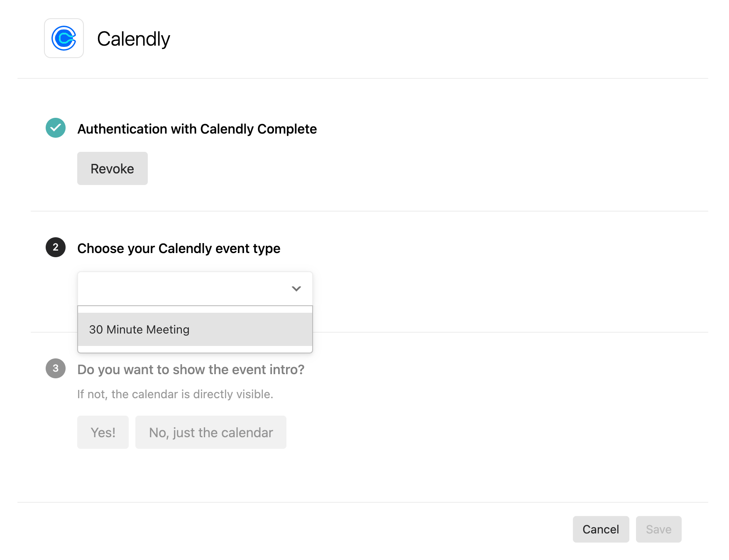
Task: Click 'Choose your Calendly event type' heading
Action: pos(179,248)
